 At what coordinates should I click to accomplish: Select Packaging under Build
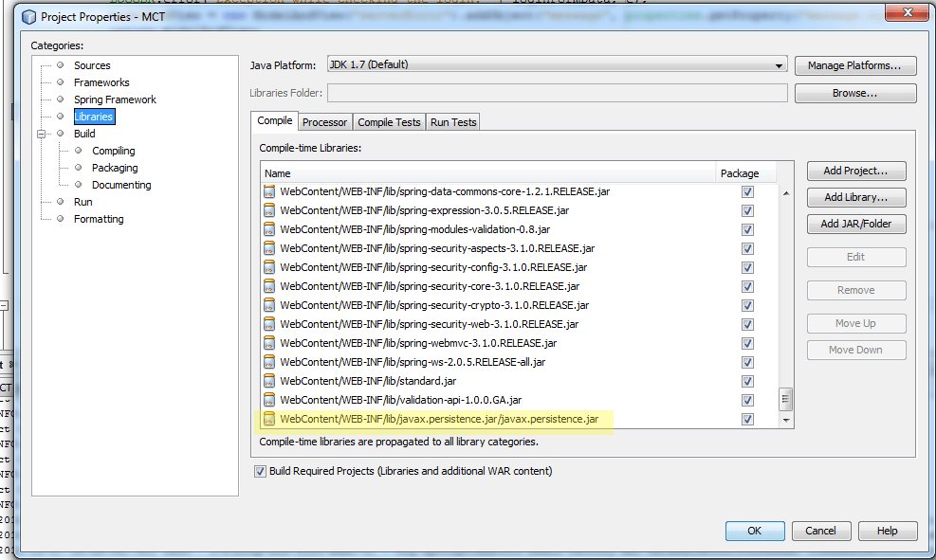(x=115, y=168)
